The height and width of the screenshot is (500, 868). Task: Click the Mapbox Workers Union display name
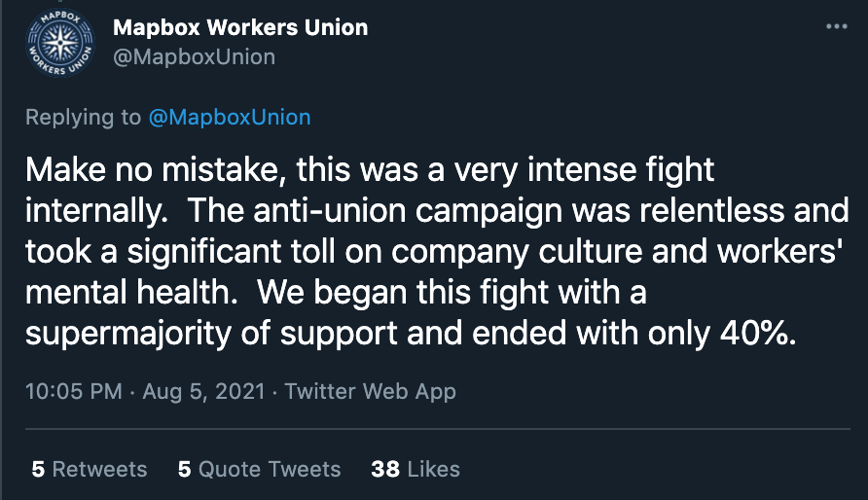click(240, 27)
